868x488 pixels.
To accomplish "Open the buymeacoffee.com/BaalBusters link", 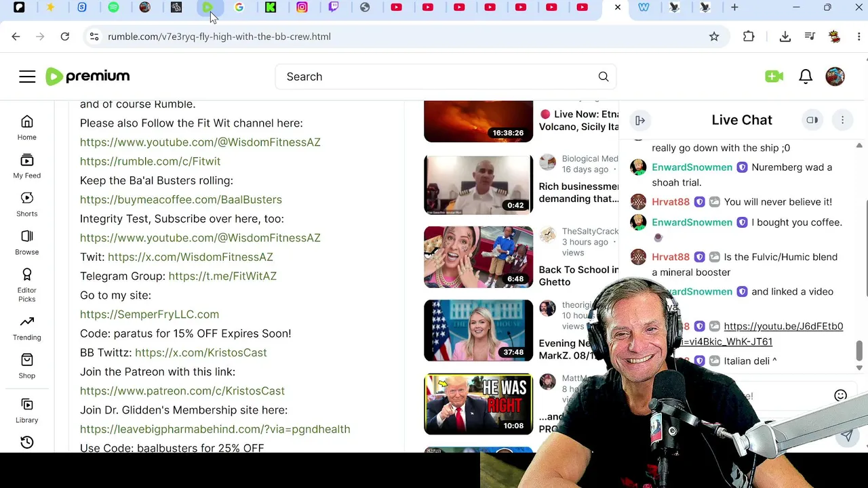I will point(181,199).
